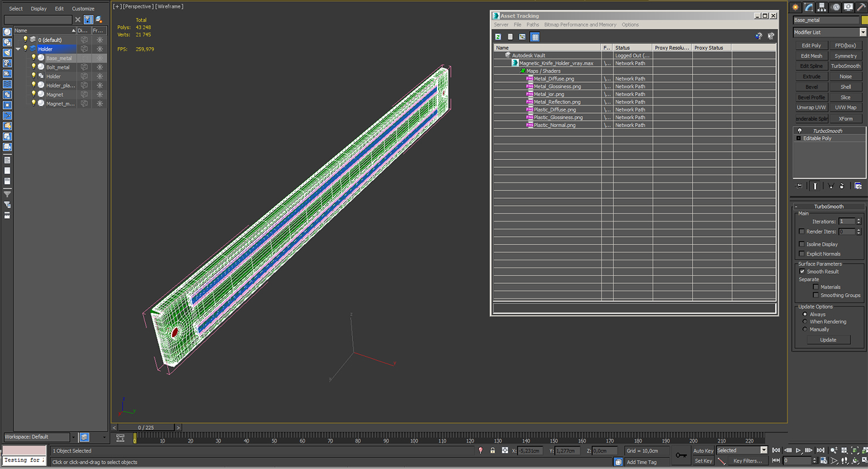Open the scene explorer Select menu
The width and height of the screenshot is (868, 469).
coord(16,9)
